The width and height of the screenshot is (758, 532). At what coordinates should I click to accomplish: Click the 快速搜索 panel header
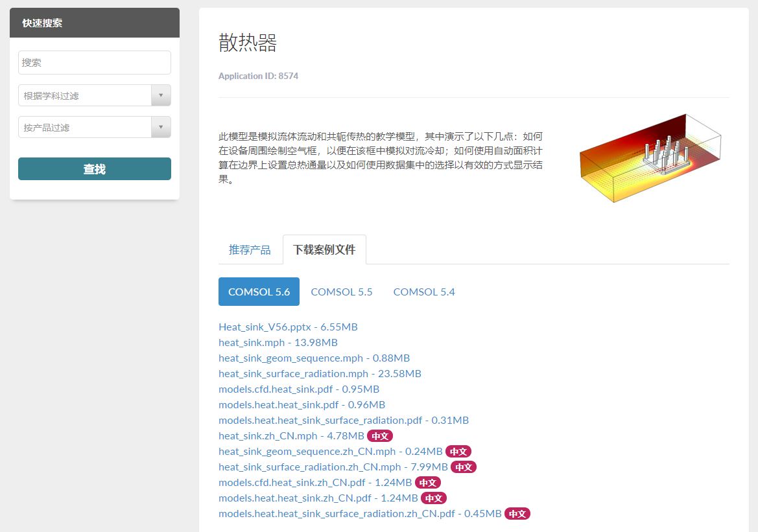pyautogui.click(x=94, y=23)
